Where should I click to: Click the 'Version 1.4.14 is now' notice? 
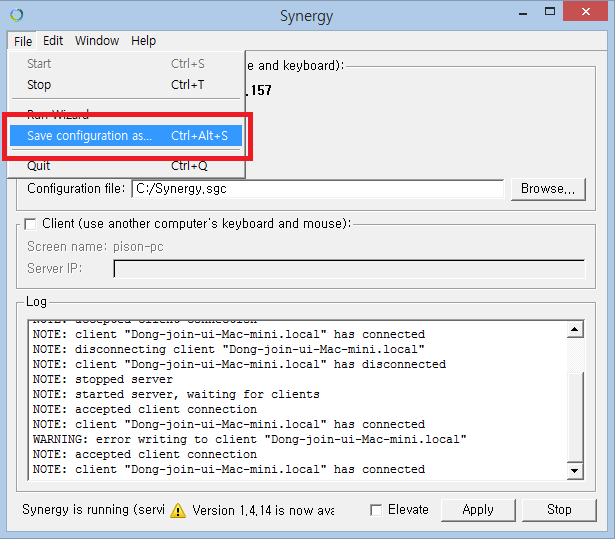click(263, 510)
